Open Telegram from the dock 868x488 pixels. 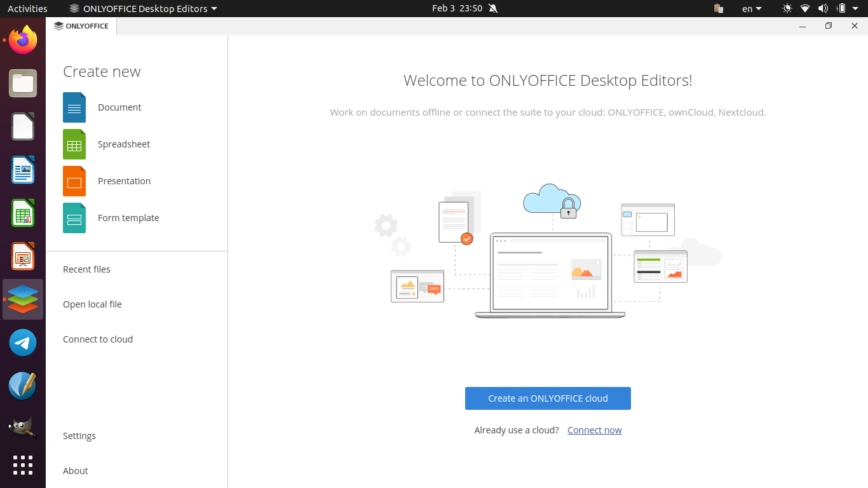(23, 342)
